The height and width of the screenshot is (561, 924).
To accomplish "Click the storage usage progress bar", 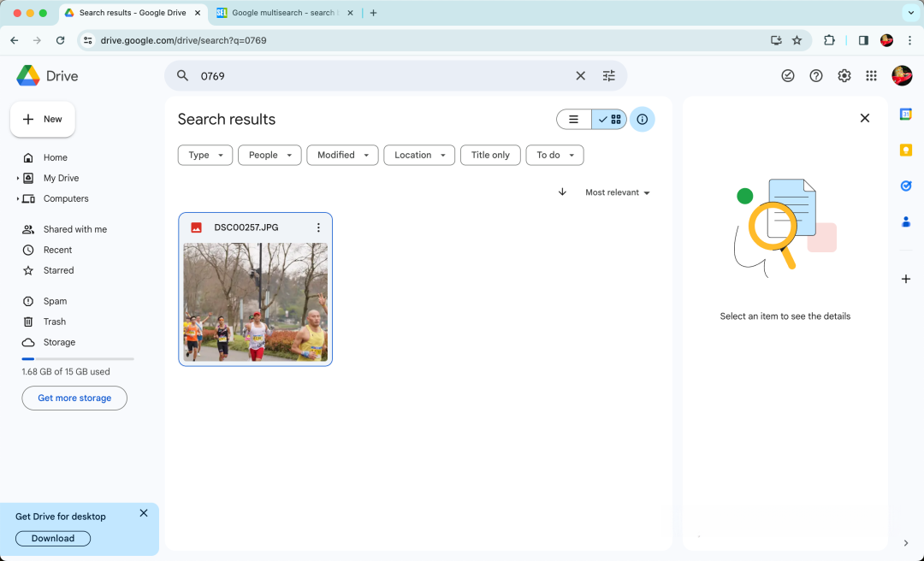I will coord(78,358).
